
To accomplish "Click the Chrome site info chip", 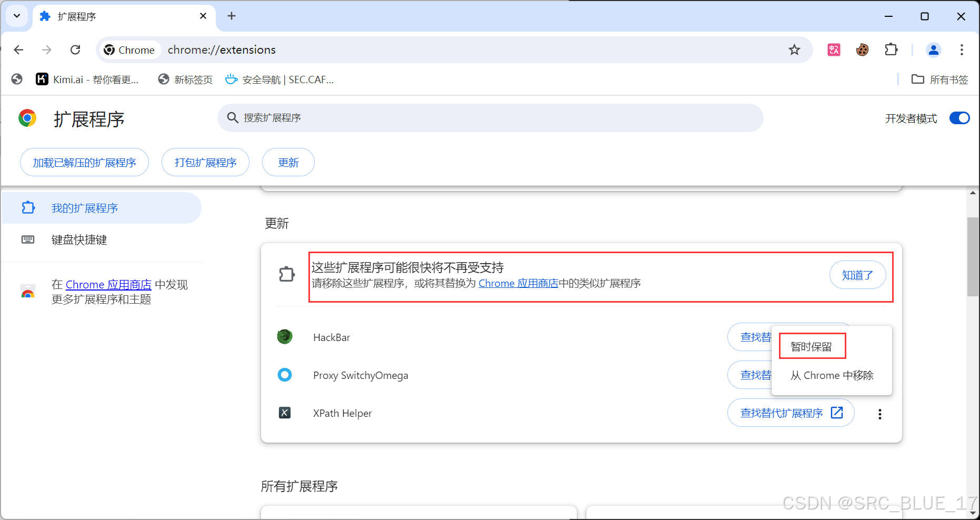I will 129,50.
